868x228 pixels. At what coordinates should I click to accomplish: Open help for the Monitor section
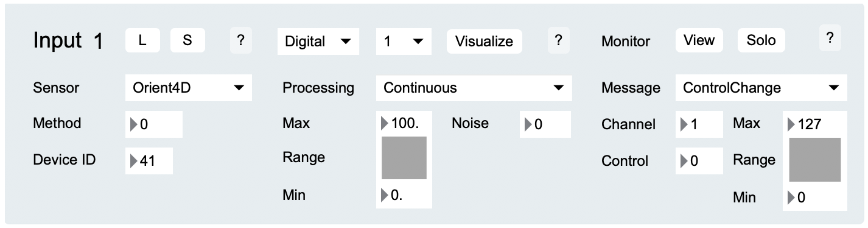pyautogui.click(x=830, y=38)
